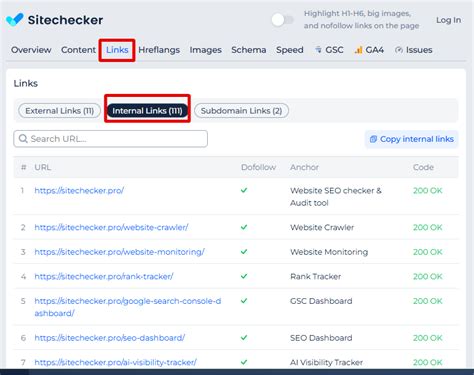474x375 pixels.
Task: Open the seo-dashboard URL link
Action: (x=109, y=338)
